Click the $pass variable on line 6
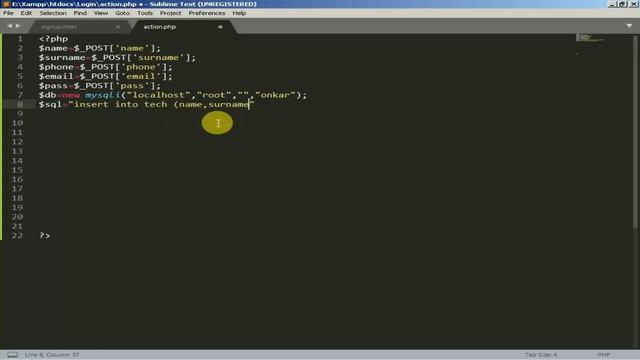Image resolution: width=640 pixels, height=360 pixels. click(x=53, y=86)
